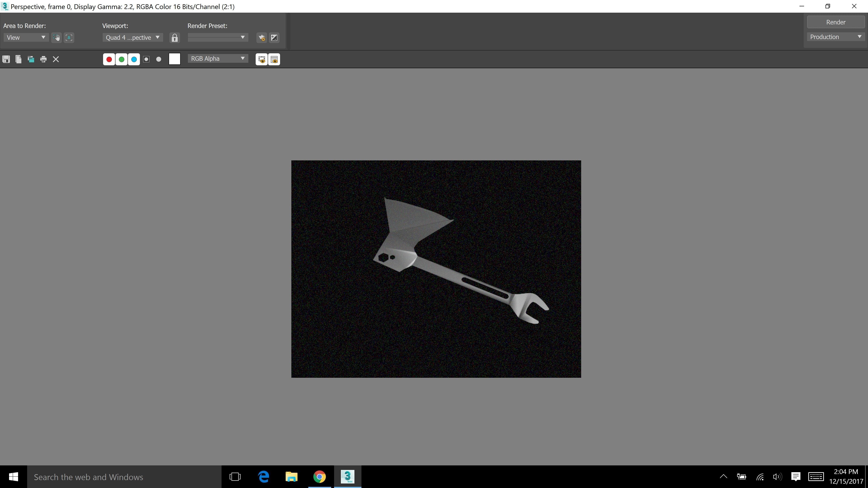Viewport: 868px width, 488px height.
Task: Launch Microsoft Edge from the taskbar
Action: point(264,477)
